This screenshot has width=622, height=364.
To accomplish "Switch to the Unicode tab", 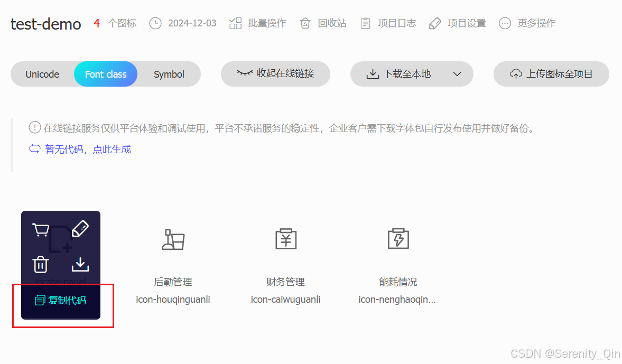I will [x=42, y=74].
